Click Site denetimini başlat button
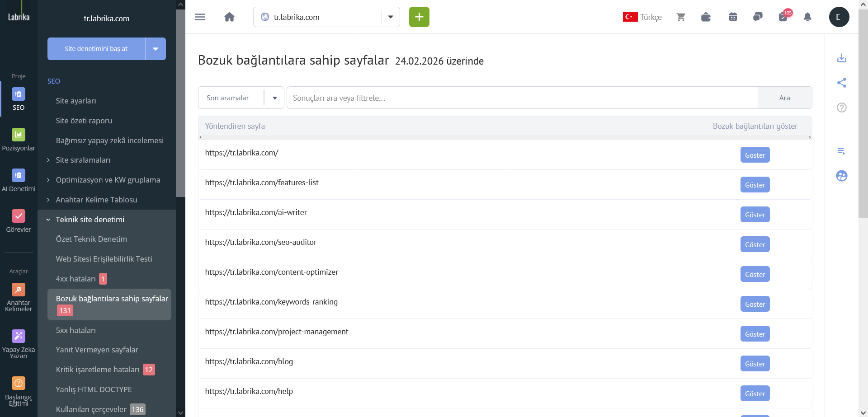 pyautogui.click(x=96, y=49)
